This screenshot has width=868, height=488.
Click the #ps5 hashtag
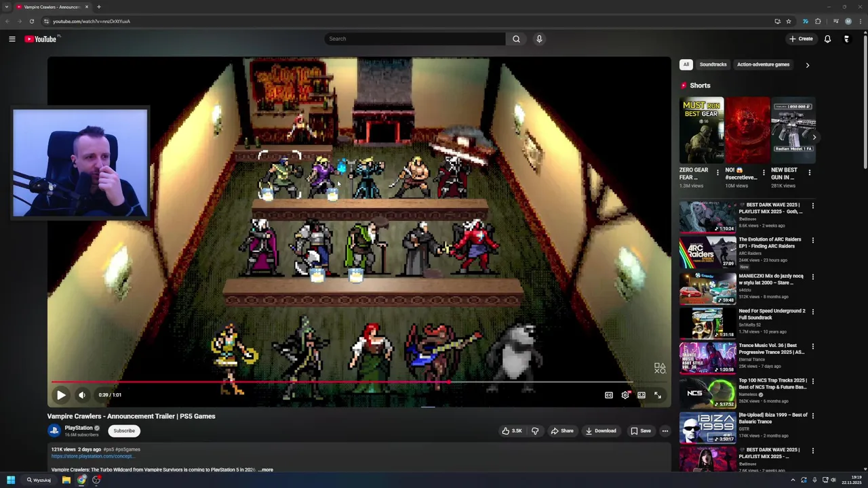(x=108, y=449)
